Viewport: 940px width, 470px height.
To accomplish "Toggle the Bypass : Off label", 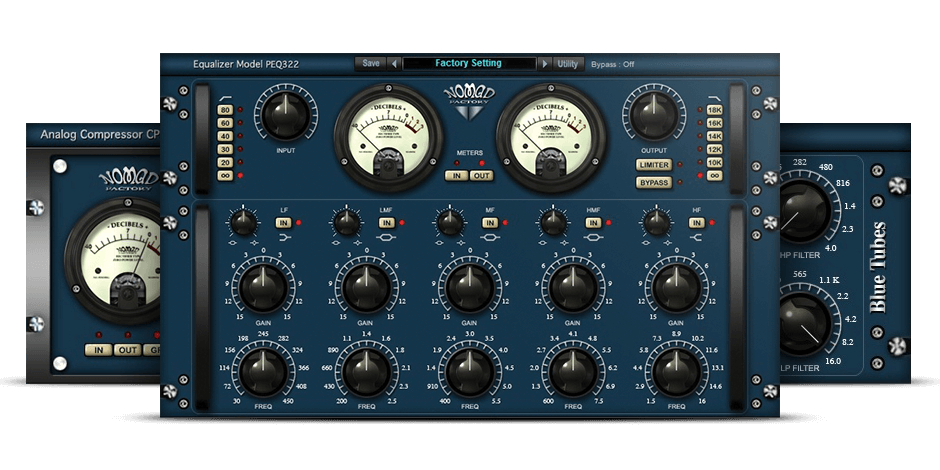I will [x=613, y=64].
